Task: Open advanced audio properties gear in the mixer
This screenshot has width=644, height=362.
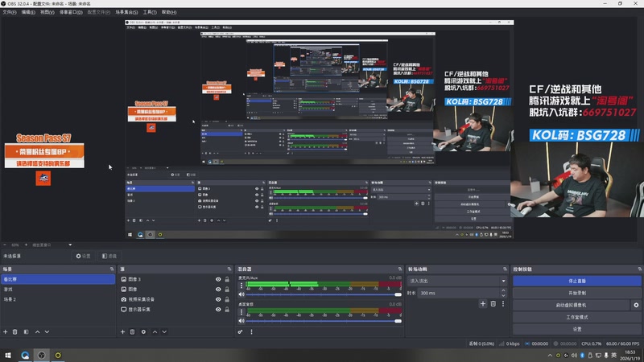Action: (x=240, y=331)
